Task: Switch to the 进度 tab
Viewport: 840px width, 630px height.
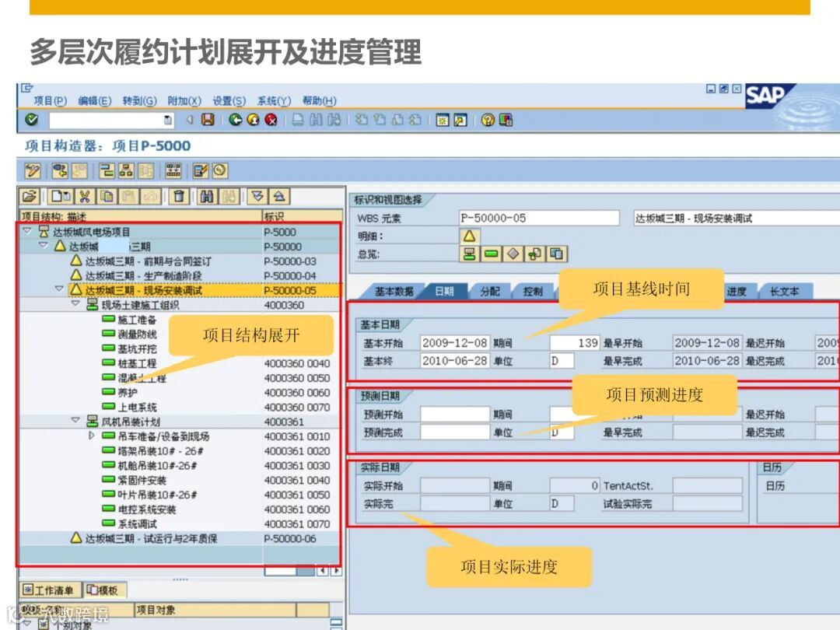Action: pos(736,292)
